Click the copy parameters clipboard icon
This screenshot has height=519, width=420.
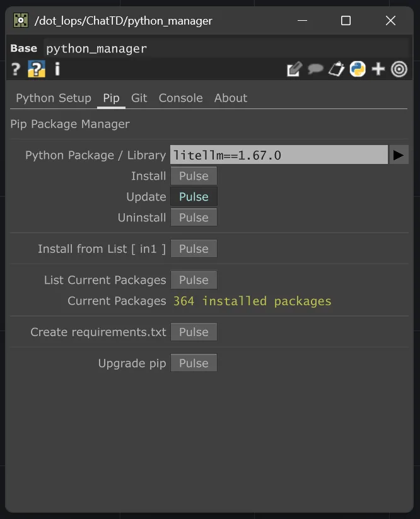point(336,69)
